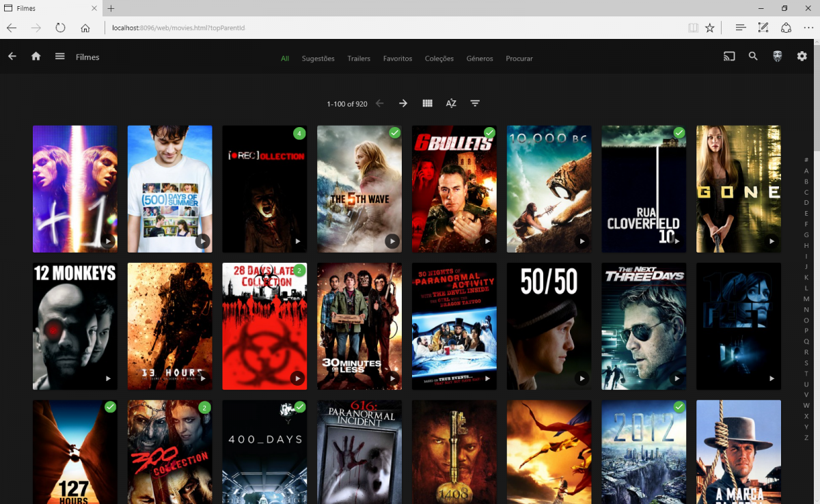Open browser reading view icon
This screenshot has width=820, height=504.
point(694,28)
